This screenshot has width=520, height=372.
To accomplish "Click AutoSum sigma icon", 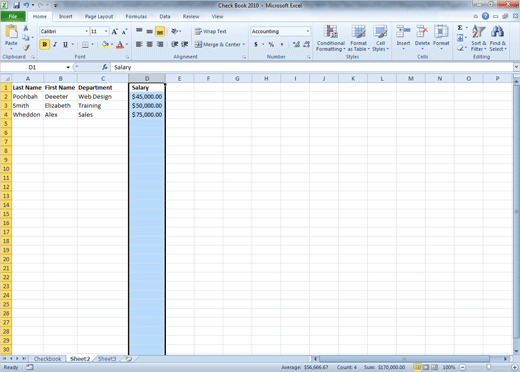I will (460, 28).
